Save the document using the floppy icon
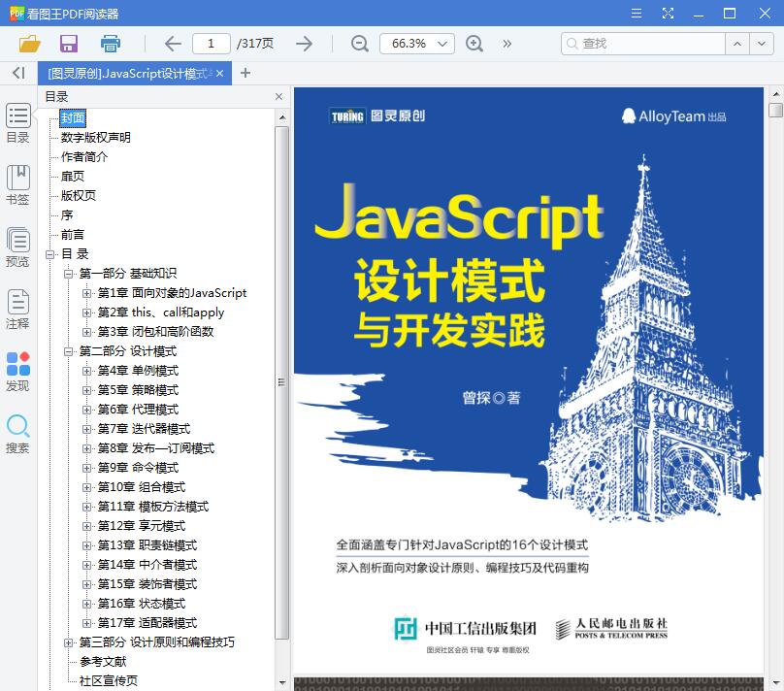 [x=69, y=44]
